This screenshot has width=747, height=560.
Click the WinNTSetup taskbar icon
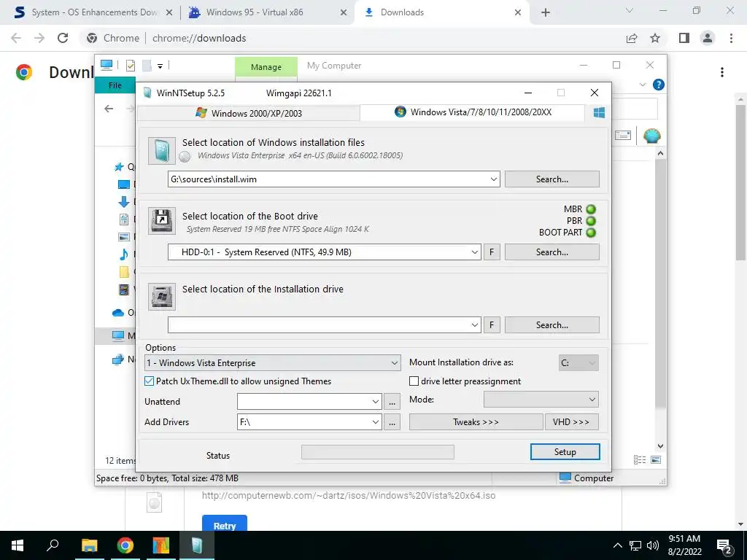197,545
